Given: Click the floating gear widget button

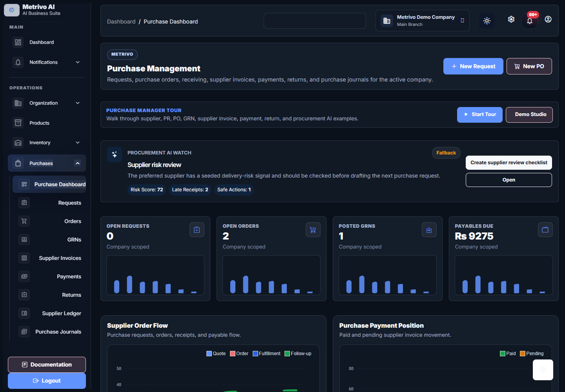Looking at the screenshot, I should [543, 370].
